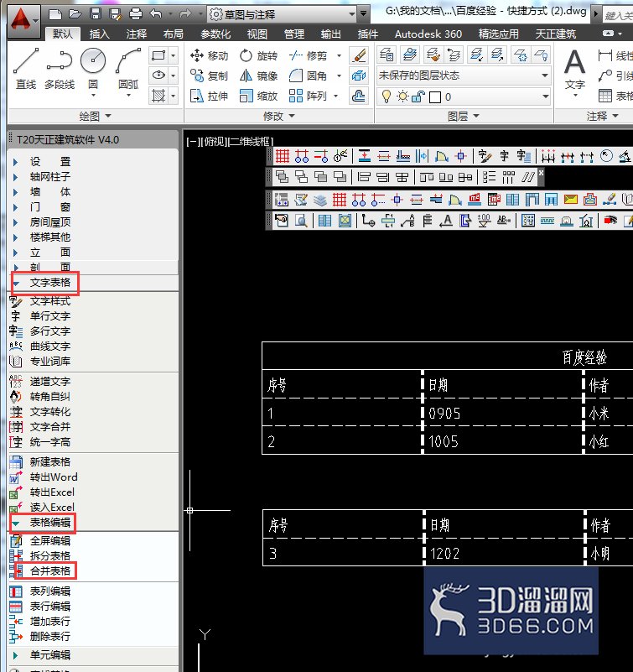Screen dimensions: 633x672
Task: Click the red grid icon in first floating toolbar
Action: coord(283,156)
